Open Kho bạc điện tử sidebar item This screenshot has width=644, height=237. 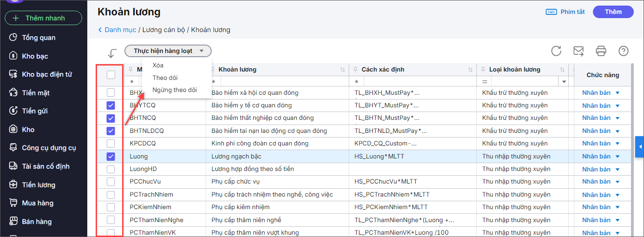point(46,74)
